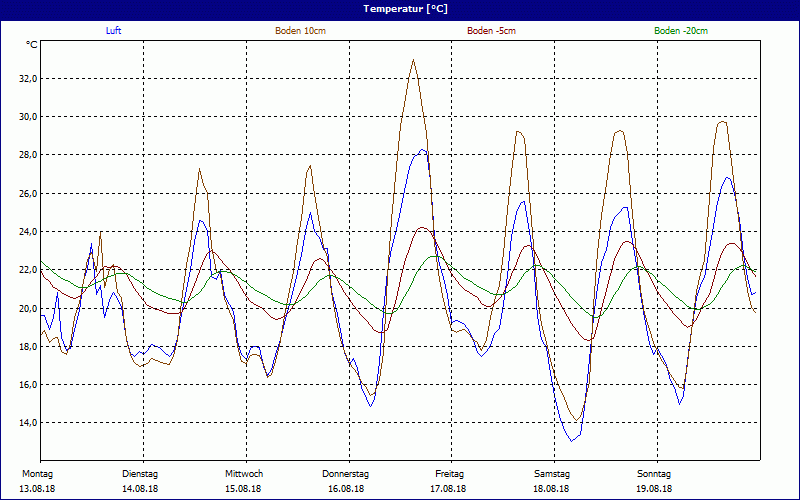Viewport: 800px width, 500px height.
Task: Click the °C unit label on the y-axis
Action: coord(32,45)
